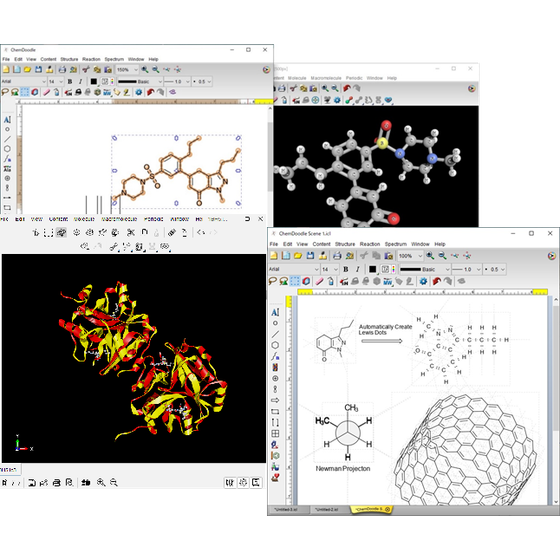Toggle rightmost view button in protein viewer bottom bar
The height and width of the screenshot is (560, 560).
point(256,482)
